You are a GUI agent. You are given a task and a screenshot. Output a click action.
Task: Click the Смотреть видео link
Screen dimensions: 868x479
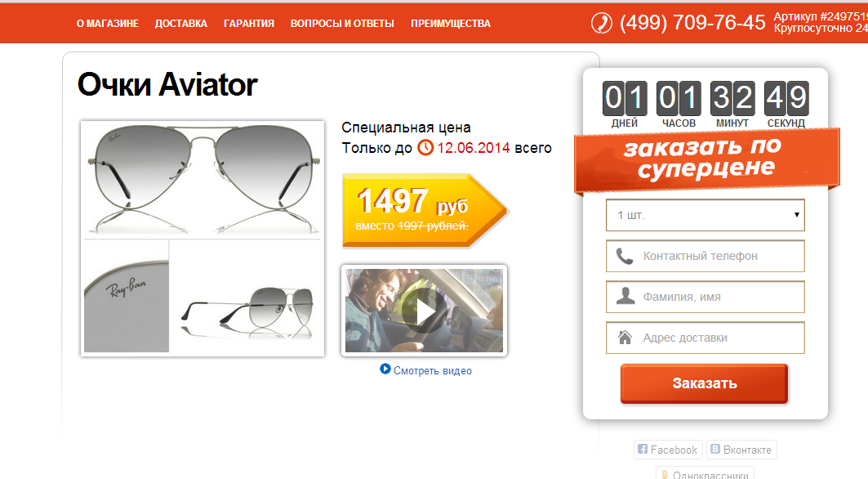(x=432, y=370)
